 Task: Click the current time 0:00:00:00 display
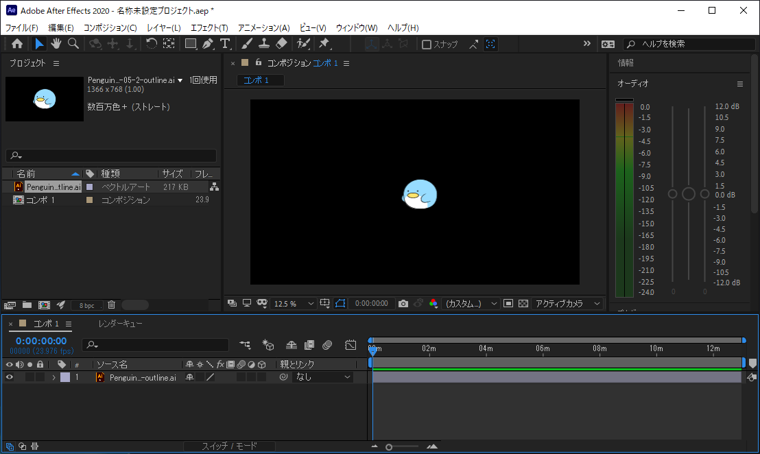pos(41,341)
